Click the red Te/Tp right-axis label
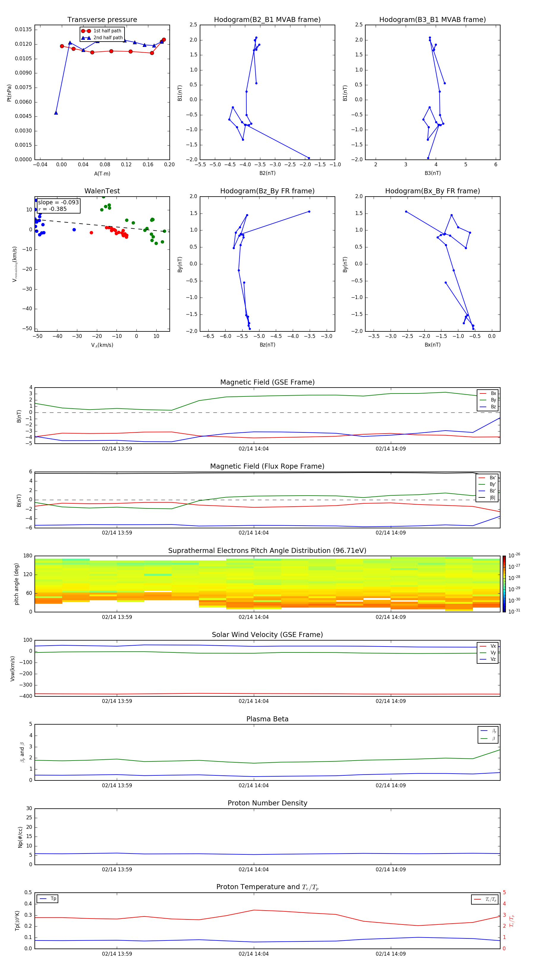 [512, 921]
